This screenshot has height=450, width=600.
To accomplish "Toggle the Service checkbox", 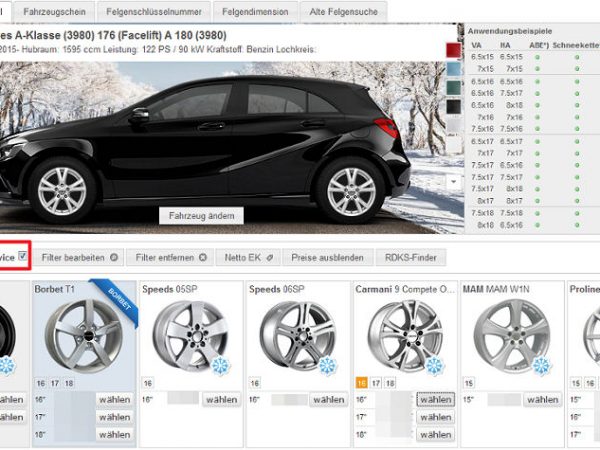I will tap(23, 256).
